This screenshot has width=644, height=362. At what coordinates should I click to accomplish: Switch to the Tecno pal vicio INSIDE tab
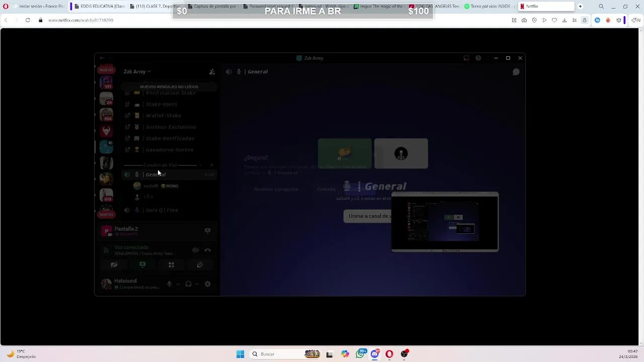pyautogui.click(x=488, y=7)
